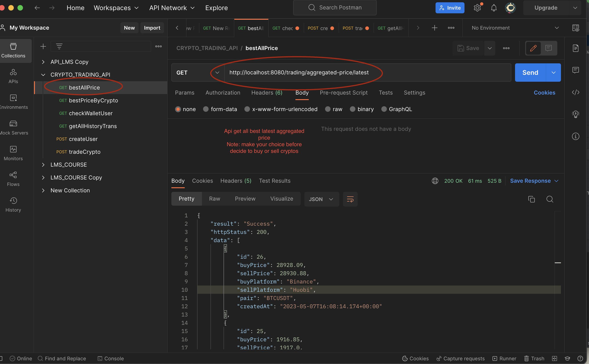Open the History sidebar panel

13,205
